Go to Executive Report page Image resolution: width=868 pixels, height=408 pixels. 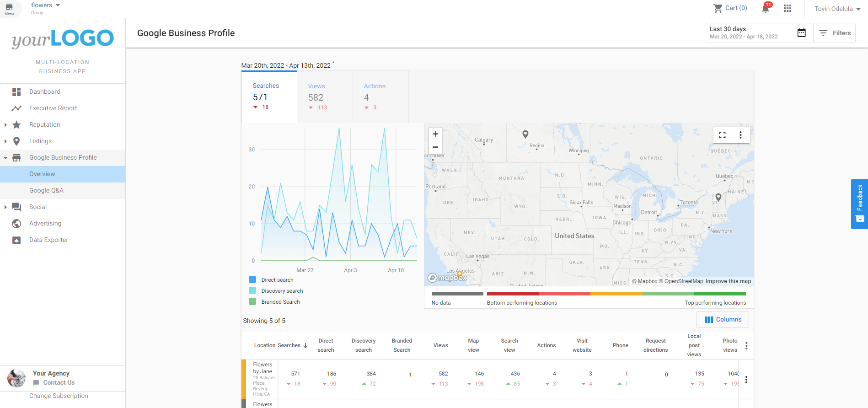tap(53, 108)
